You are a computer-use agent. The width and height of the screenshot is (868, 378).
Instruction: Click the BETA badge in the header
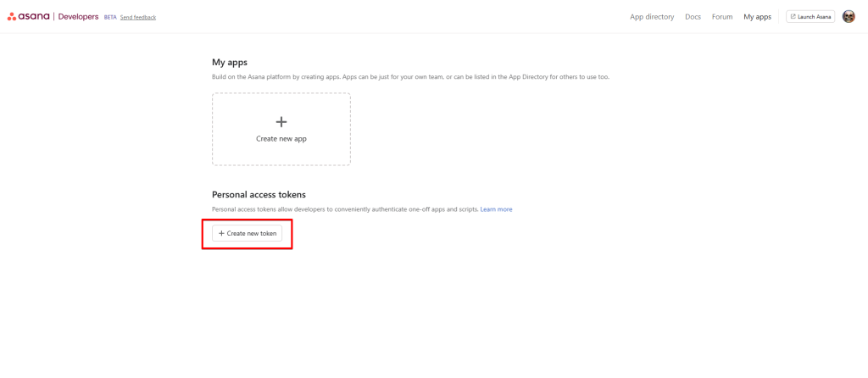point(109,17)
